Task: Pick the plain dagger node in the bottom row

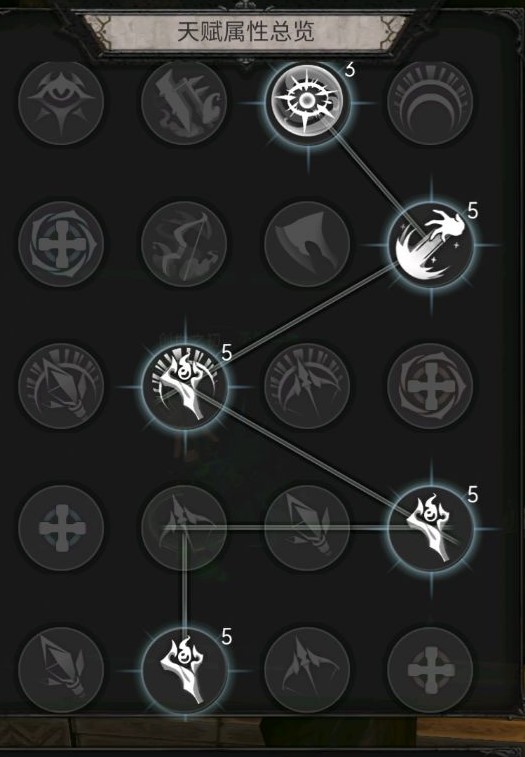Action: (61, 671)
